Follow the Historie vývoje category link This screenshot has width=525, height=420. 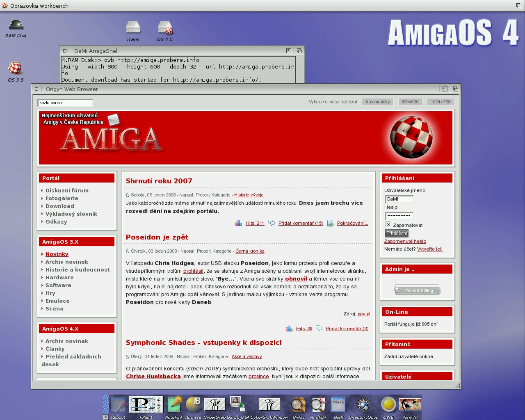(249, 195)
